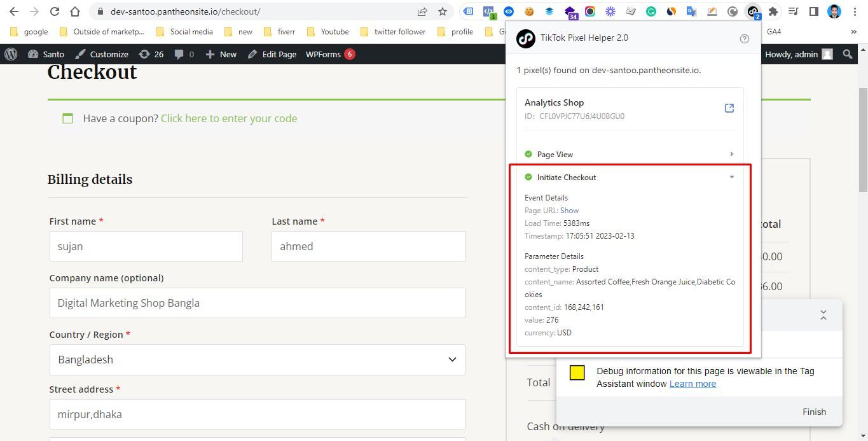Go back to the previous page
The width and height of the screenshot is (868, 441).
(14, 11)
